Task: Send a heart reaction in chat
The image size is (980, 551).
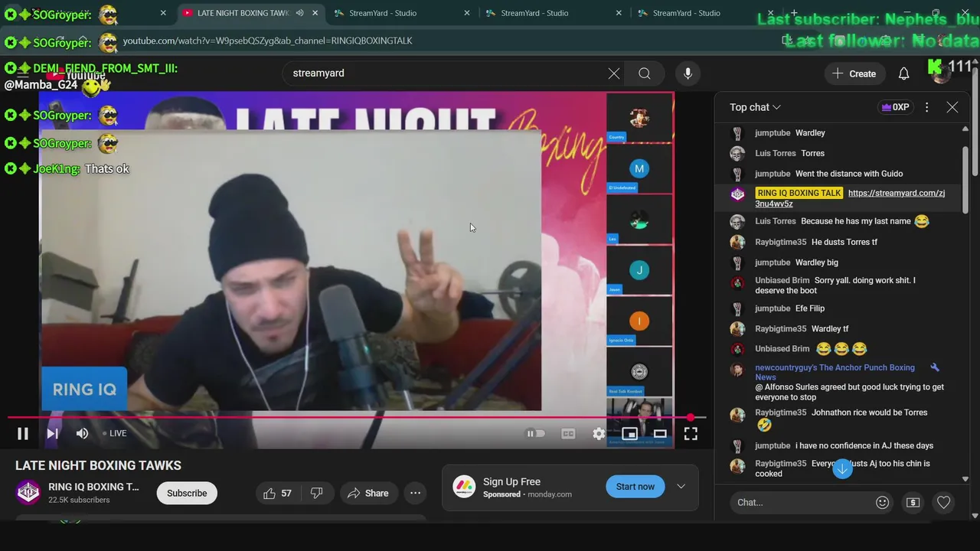Action: click(943, 503)
